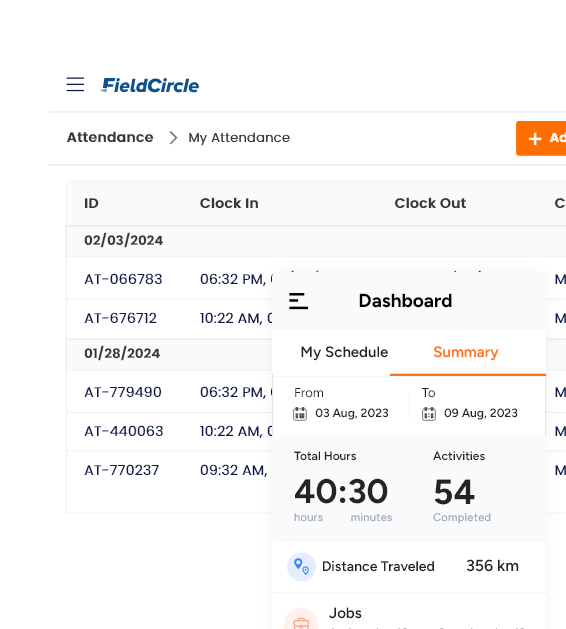The height and width of the screenshot is (629, 566).
Task: Open attendance record AT-066783
Action: tap(123, 279)
